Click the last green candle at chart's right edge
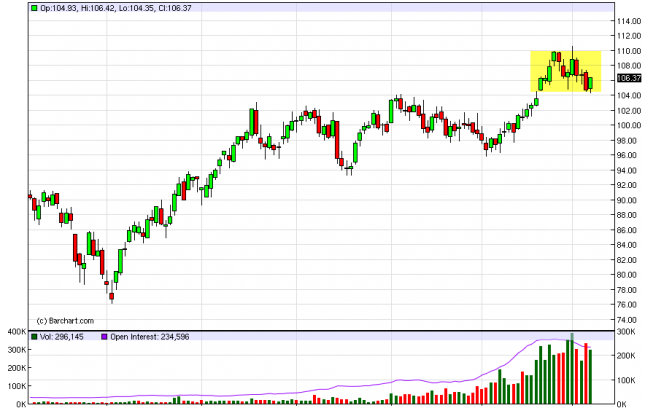 click(x=591, y=83)
